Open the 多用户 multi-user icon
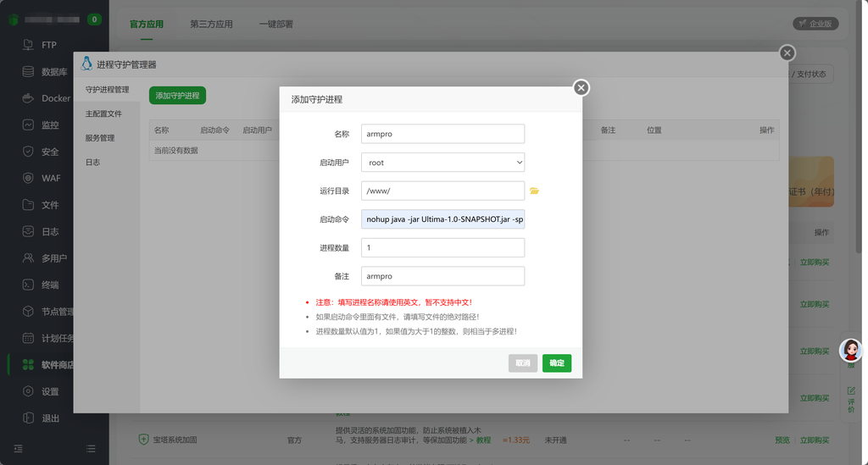 click(28, 257)
